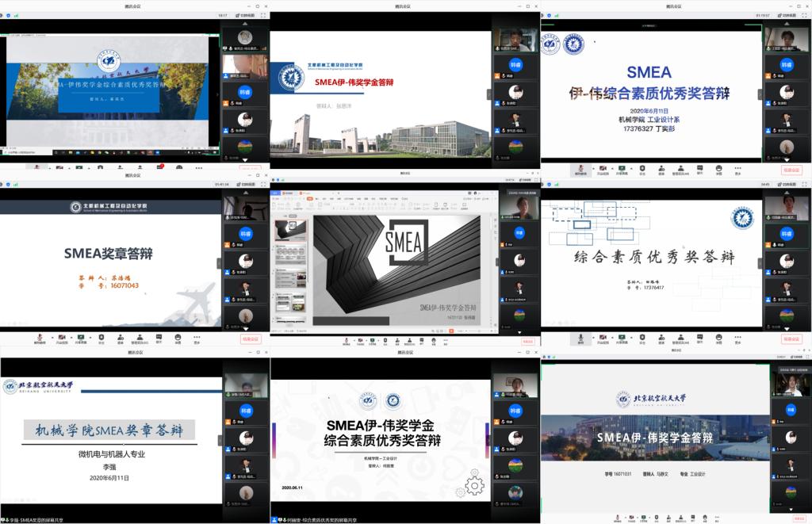Open chat in the meeting showing WPS
This screenshot has height=524, width=812.
tap(421, 341)
